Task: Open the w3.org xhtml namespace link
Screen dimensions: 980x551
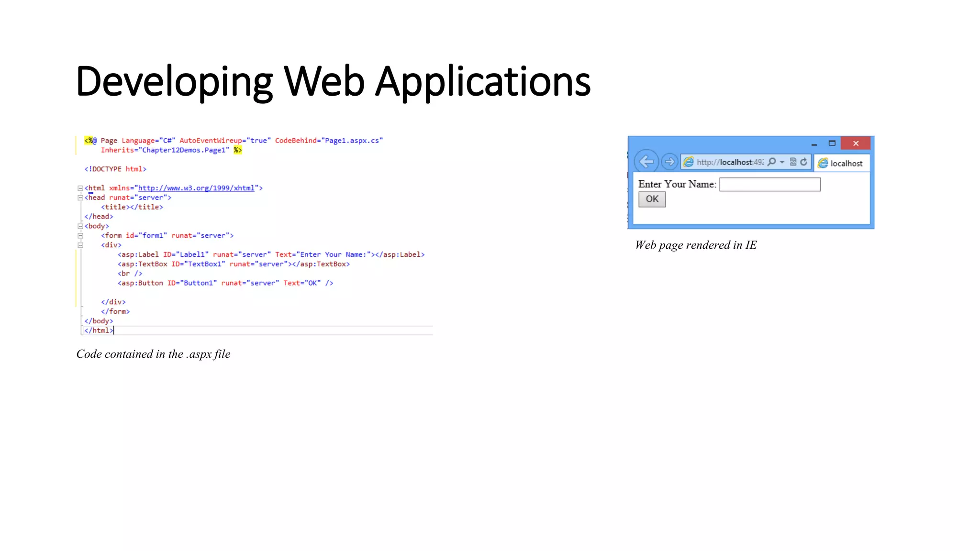Action: pyautogui.click(x=196, y=188)
